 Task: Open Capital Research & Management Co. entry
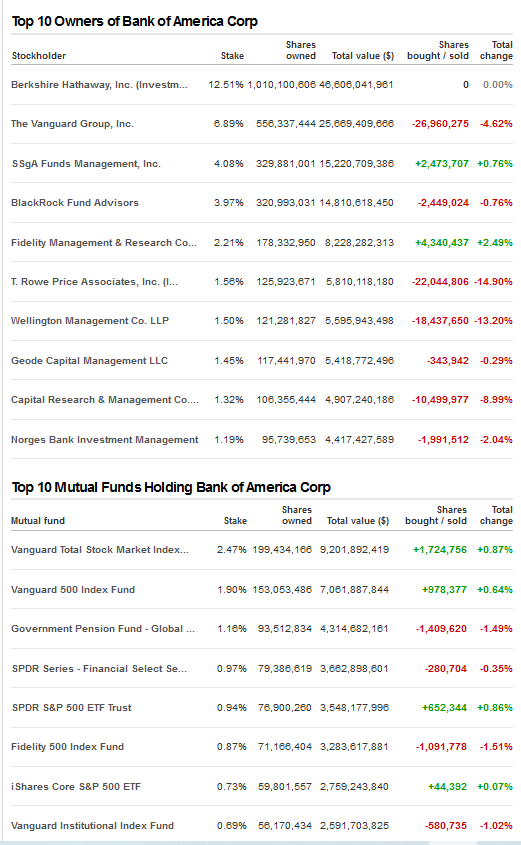coord(105,399)
